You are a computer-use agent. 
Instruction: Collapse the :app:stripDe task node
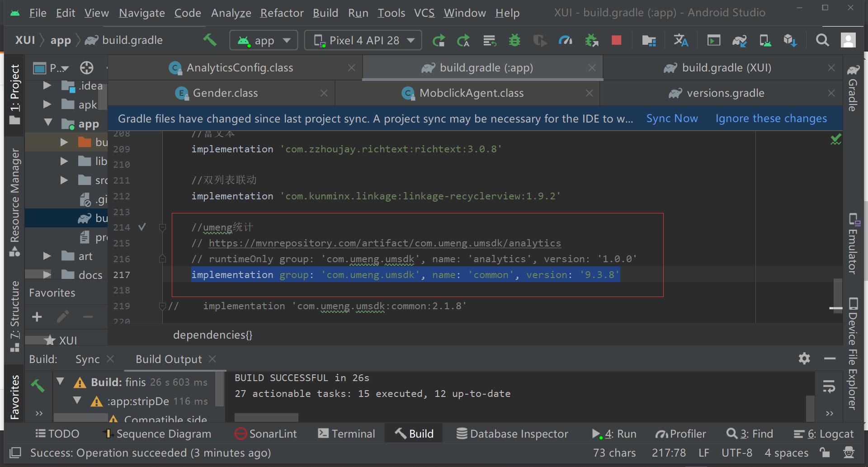click(x=77, y=401)
